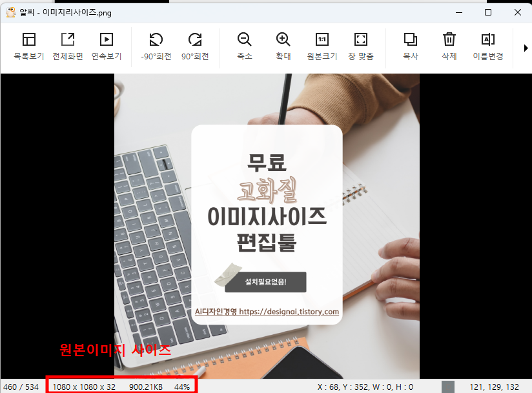Maximize the 알씨 window
Viewport: 532px width, 393px height.
[488, 12]
